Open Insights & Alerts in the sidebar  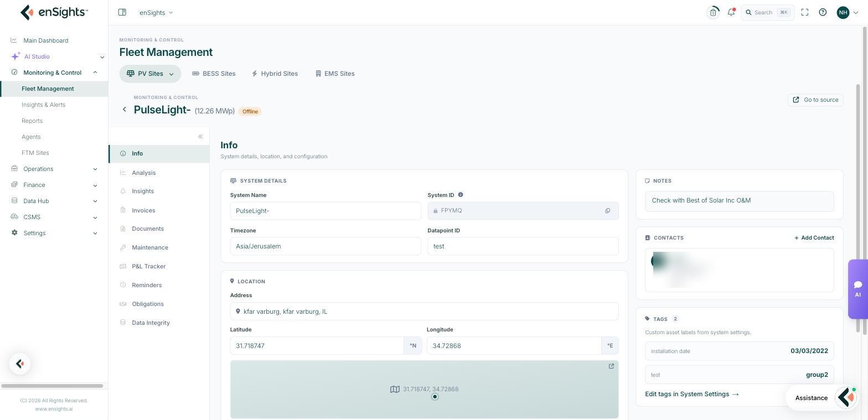tap(43, 105)
